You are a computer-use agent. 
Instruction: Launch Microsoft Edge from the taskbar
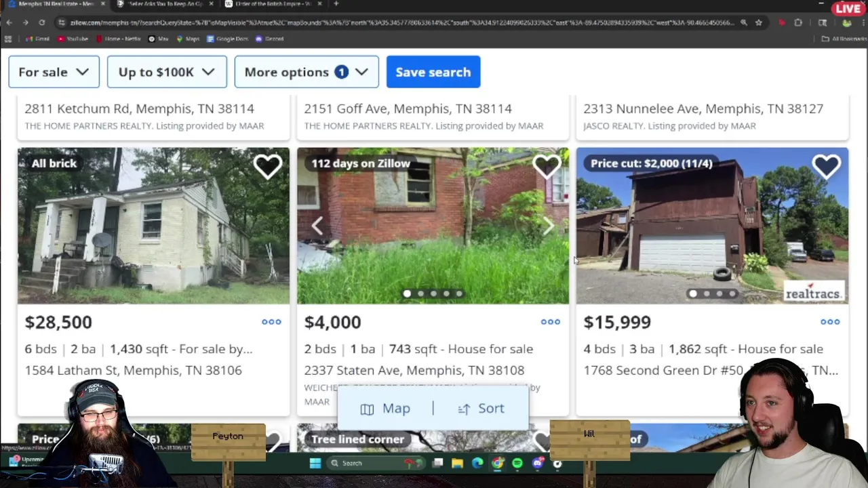pyautogui.click(x=477, y=463)
